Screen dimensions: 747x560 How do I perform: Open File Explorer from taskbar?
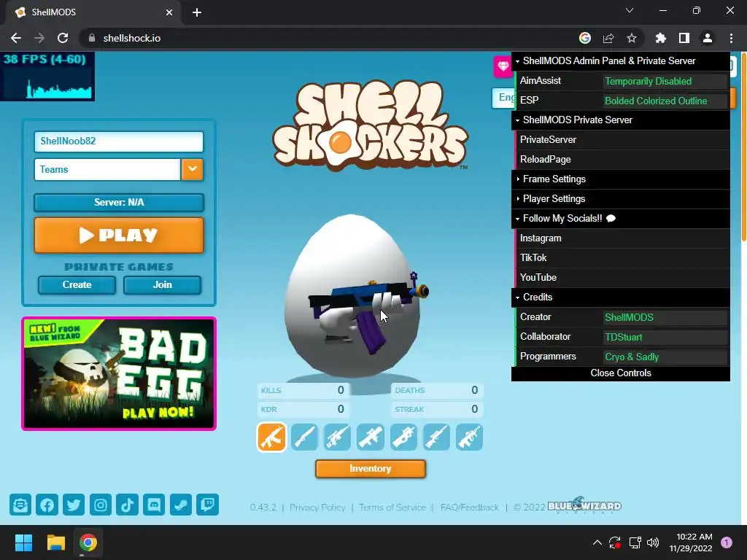(55, 542)
